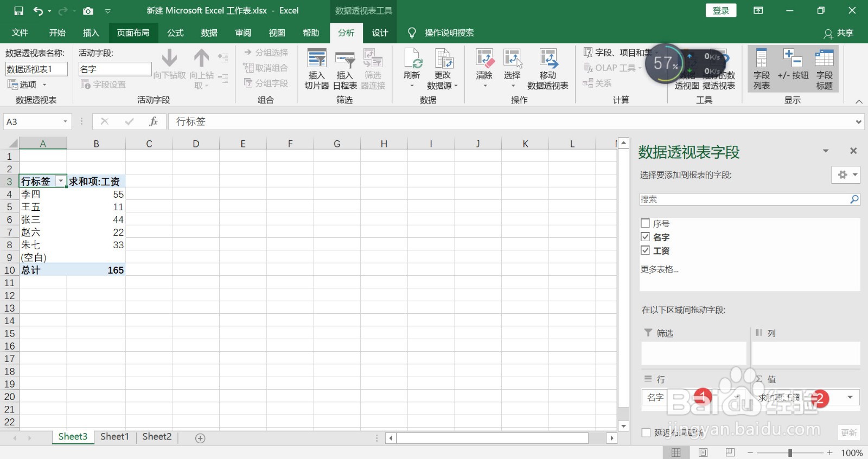This screenshot has height=459, width=868.
Task: Toggle the +/- Buttons (+/-按钮) icon
Action: pyautogui.click(x=793, y=58)
